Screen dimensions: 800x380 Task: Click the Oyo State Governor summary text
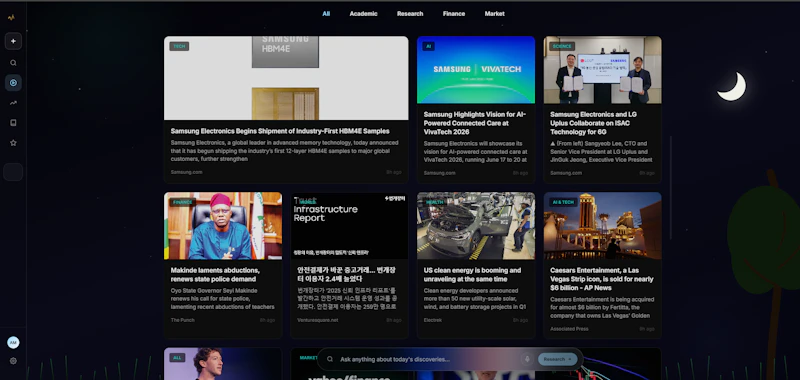[x=222, y=299]
